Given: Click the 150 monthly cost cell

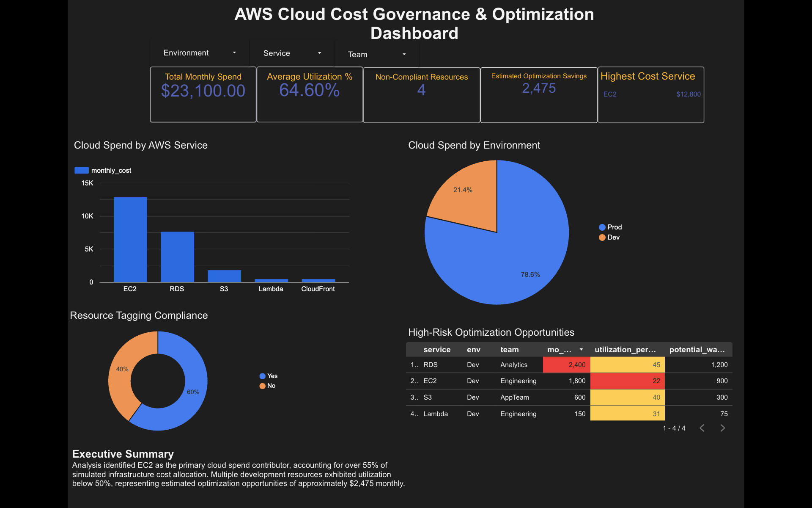Looking at the screenshot, I should (567, 414).
